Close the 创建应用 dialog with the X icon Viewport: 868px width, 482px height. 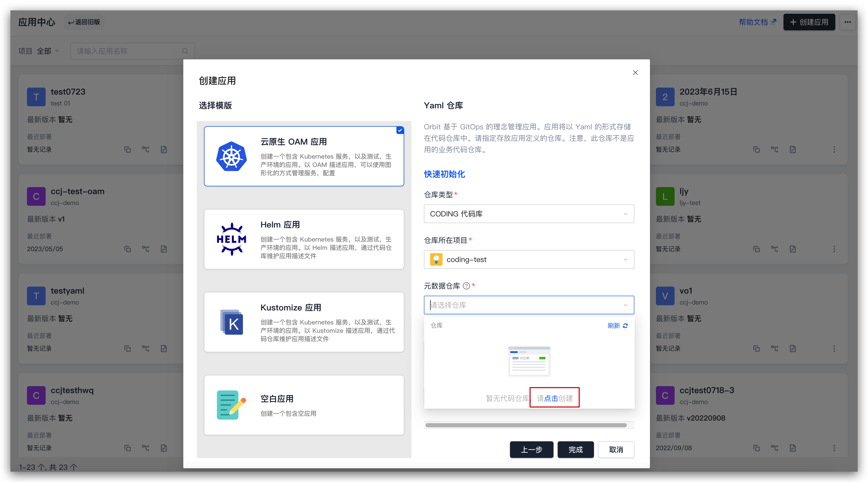(x=635, y=72)
